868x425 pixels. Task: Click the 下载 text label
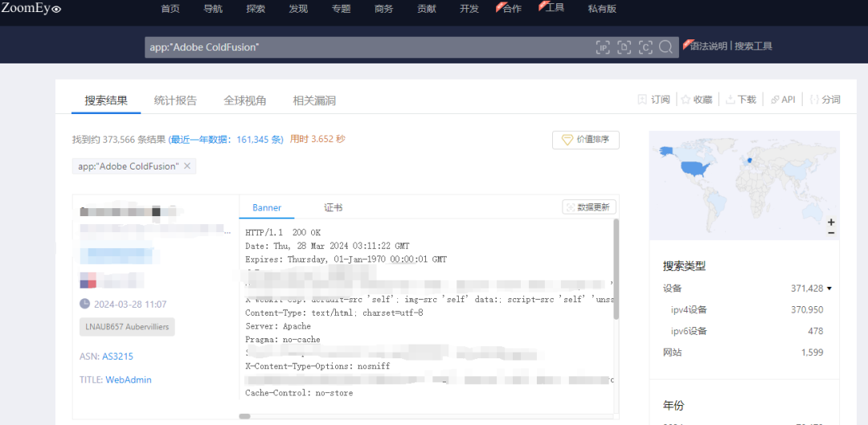pyautogui.click(x=747, y=100)
